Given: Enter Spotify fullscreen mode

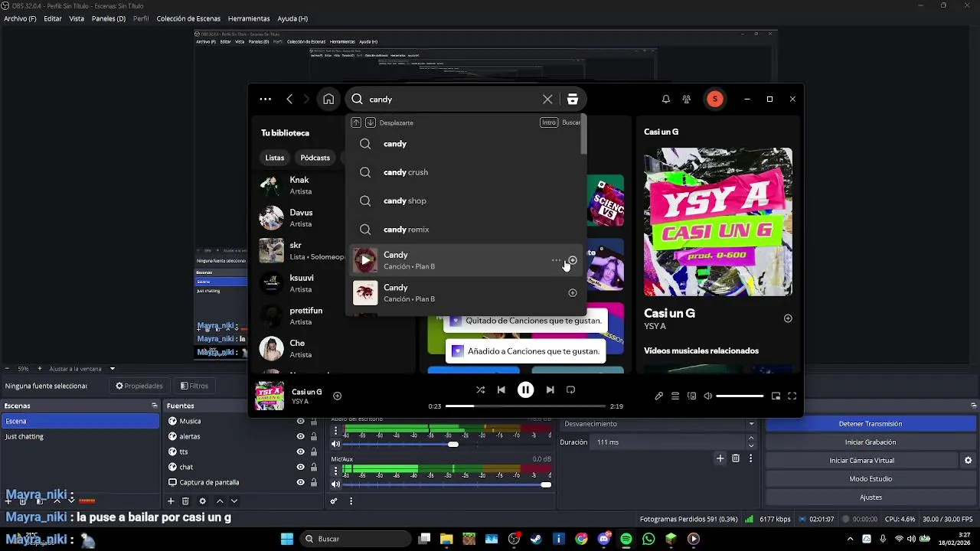Looking at the screenshot, I should [792, 396].
